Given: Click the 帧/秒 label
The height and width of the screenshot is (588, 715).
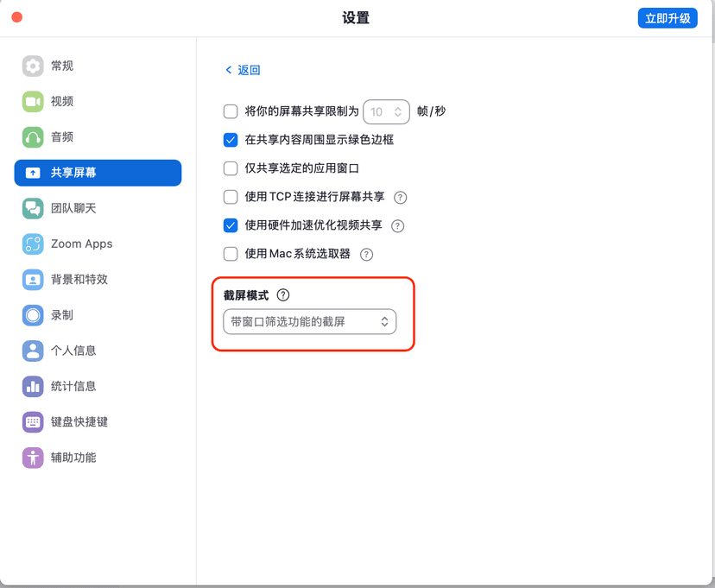Looking at the screenshot, I should coord(432,111).
